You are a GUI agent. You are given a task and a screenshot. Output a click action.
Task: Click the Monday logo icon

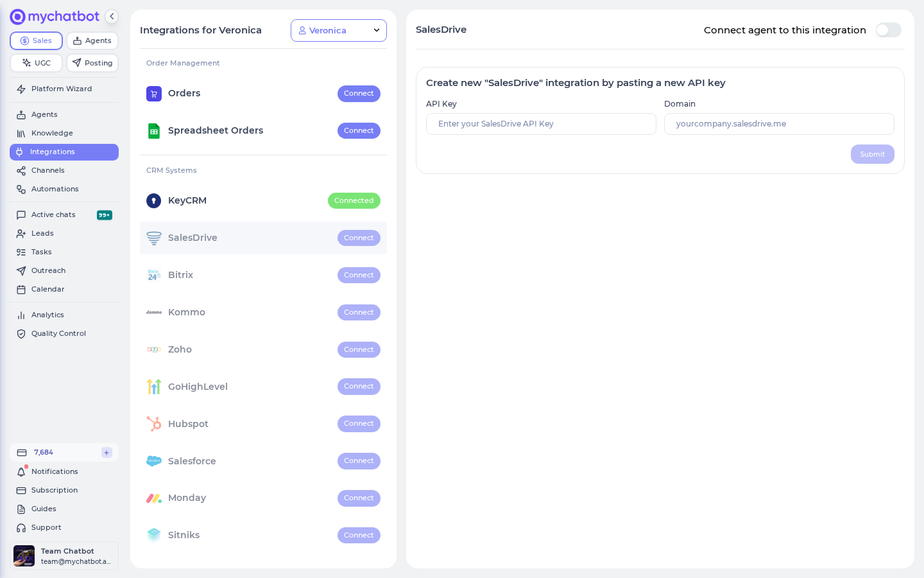(154, 498)
